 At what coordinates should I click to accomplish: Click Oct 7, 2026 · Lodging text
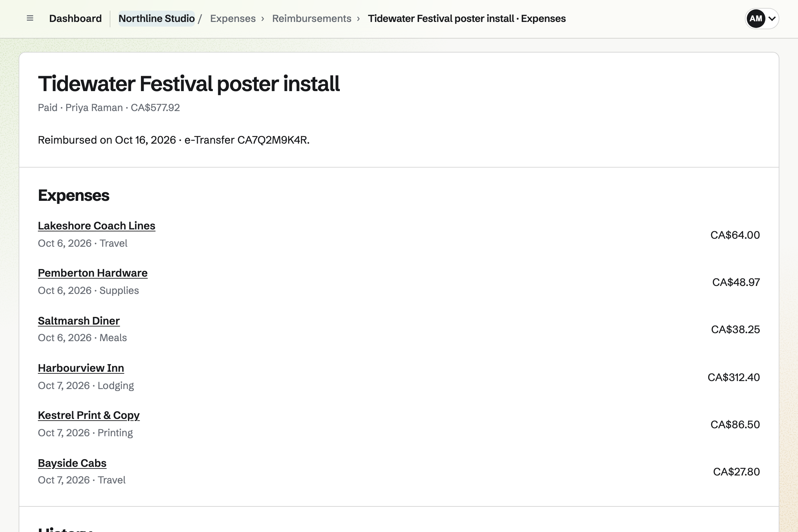pos(86,385)
